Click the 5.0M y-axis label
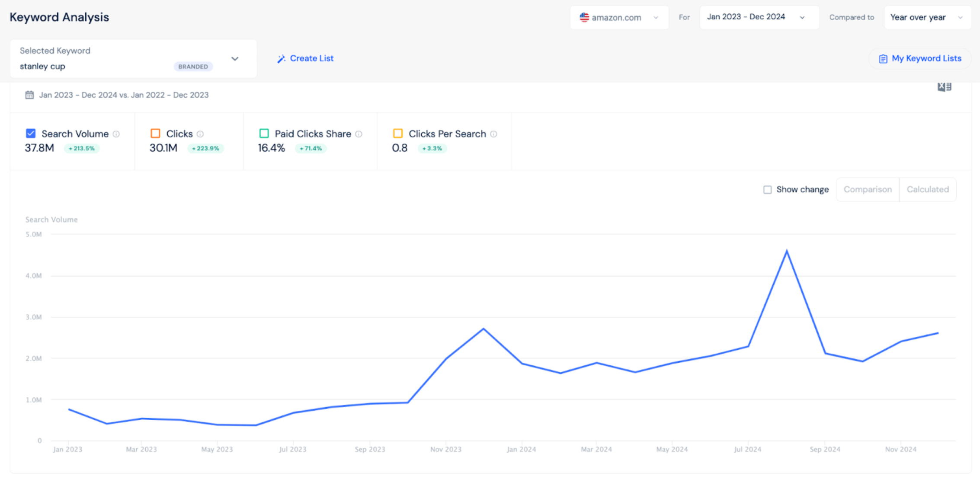The height and width of the screenshot is (479, 980). click(x=34, y=234)
